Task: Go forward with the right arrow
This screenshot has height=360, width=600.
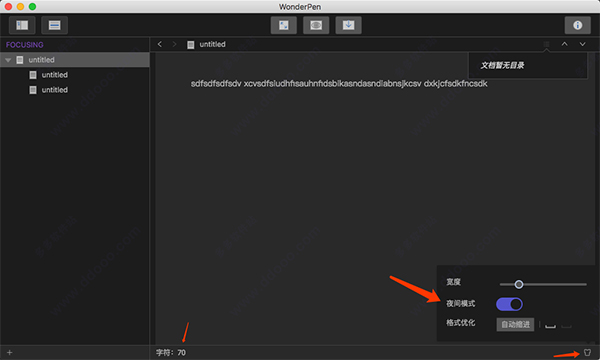Action: (174, 44)
